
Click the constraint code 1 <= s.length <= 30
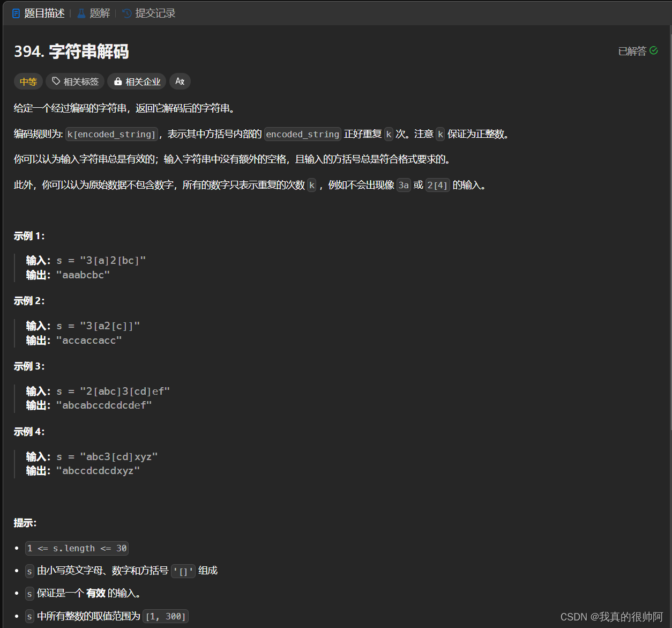point(76,548)
